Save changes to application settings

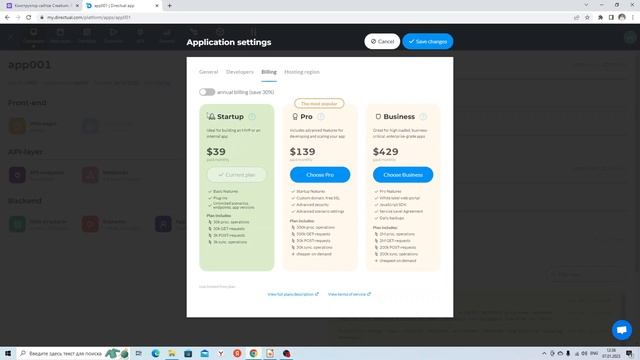click(x=428, y=41)
